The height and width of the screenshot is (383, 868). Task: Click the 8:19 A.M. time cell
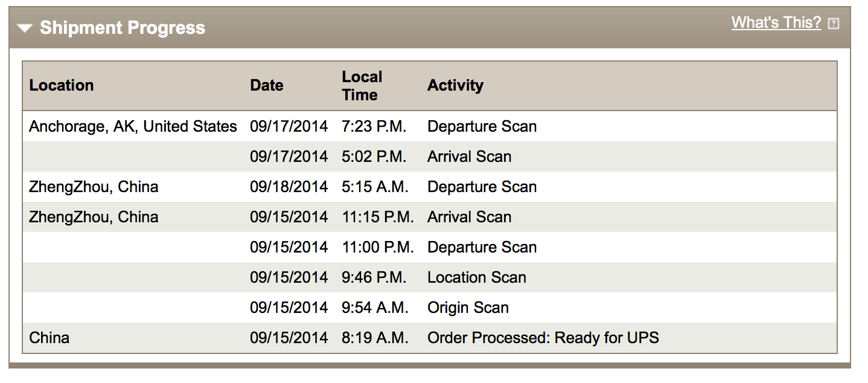[x=374, y=338]
